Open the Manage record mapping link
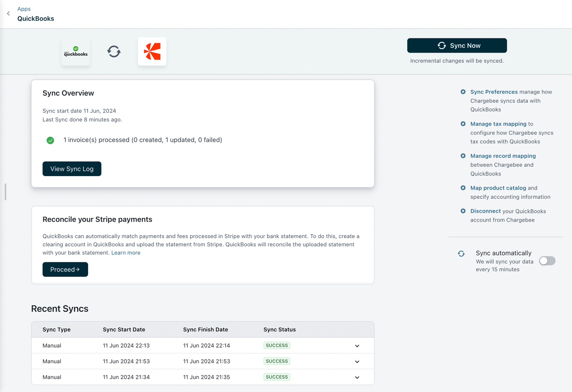Screen dimensions: 572x392 (503, 156)
